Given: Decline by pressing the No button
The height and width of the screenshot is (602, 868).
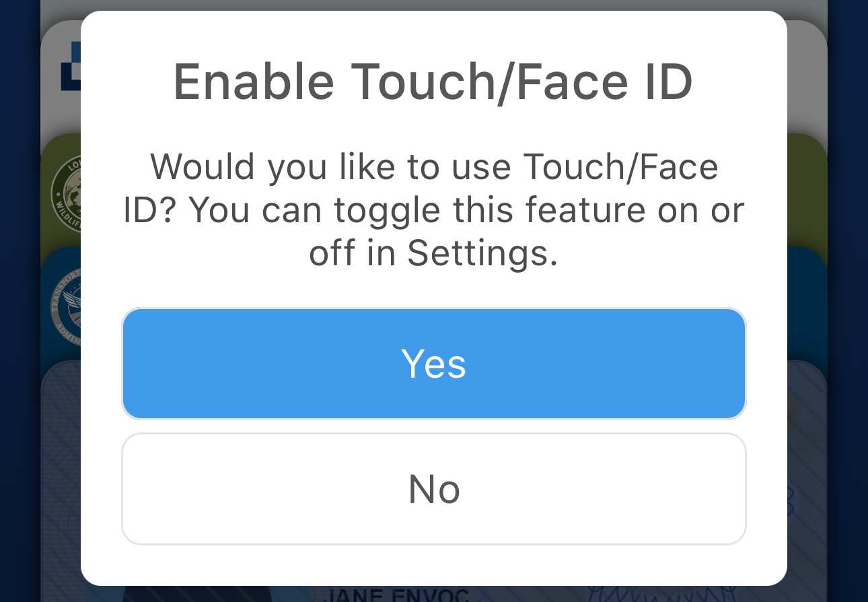Looking at the screenshot, I should [434, 489].
